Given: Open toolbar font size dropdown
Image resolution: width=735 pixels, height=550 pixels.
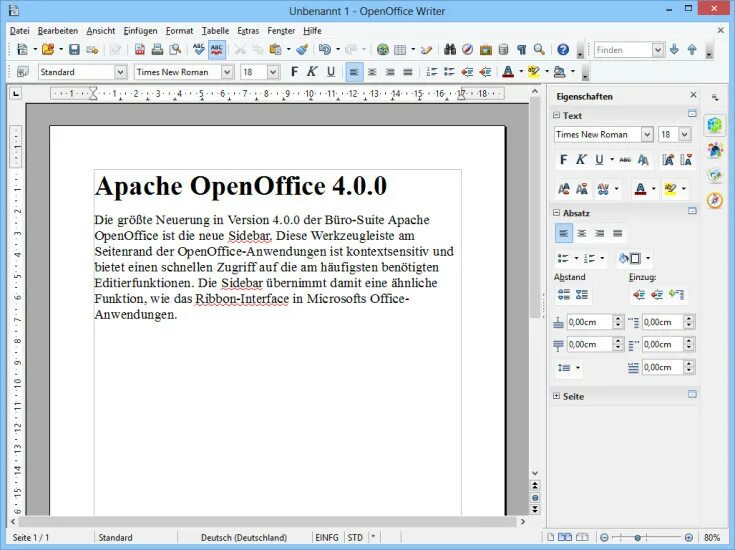Looking at the screenshot, I should coord(273,72).
